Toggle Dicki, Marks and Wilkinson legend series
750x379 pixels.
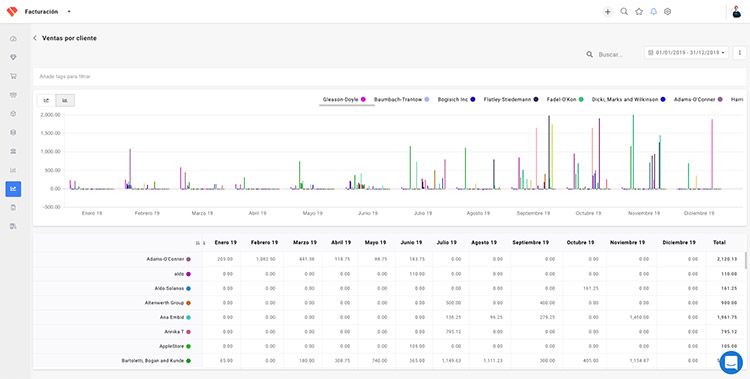tap(629, 100)
